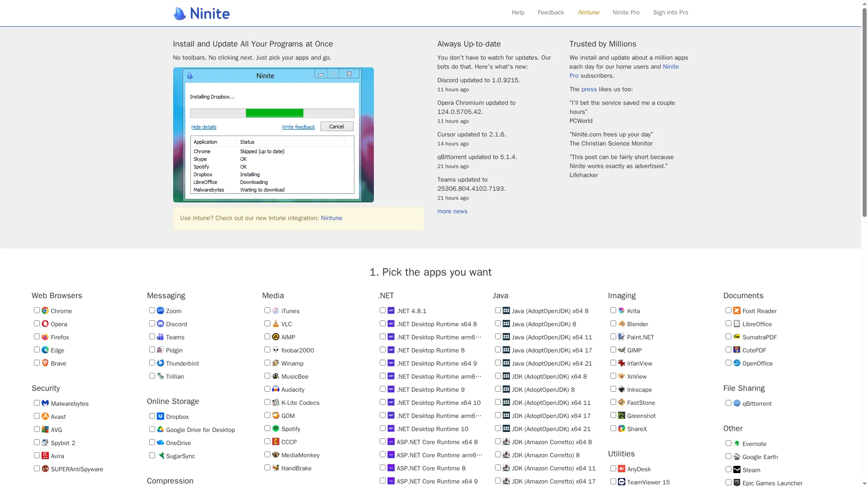868x488 pixels.
Task: Click the Firefox icon
Action: pos(45,337)
